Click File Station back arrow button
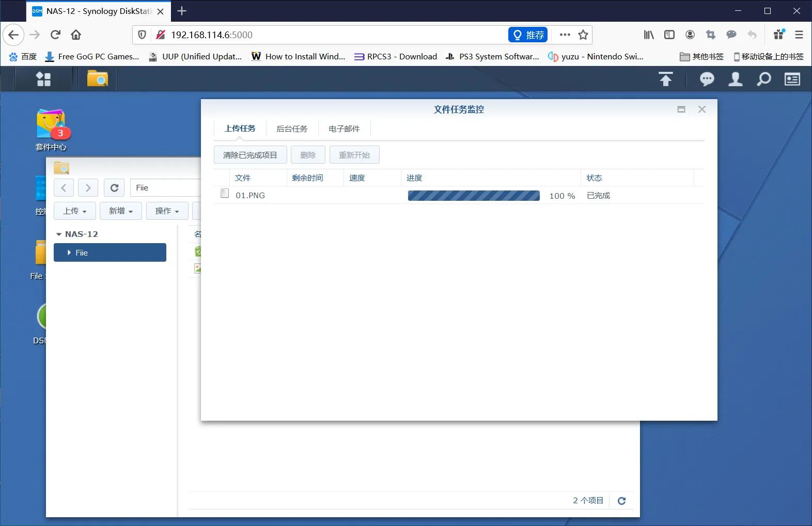This screenshot has width=812, height=526. point(64,188)
